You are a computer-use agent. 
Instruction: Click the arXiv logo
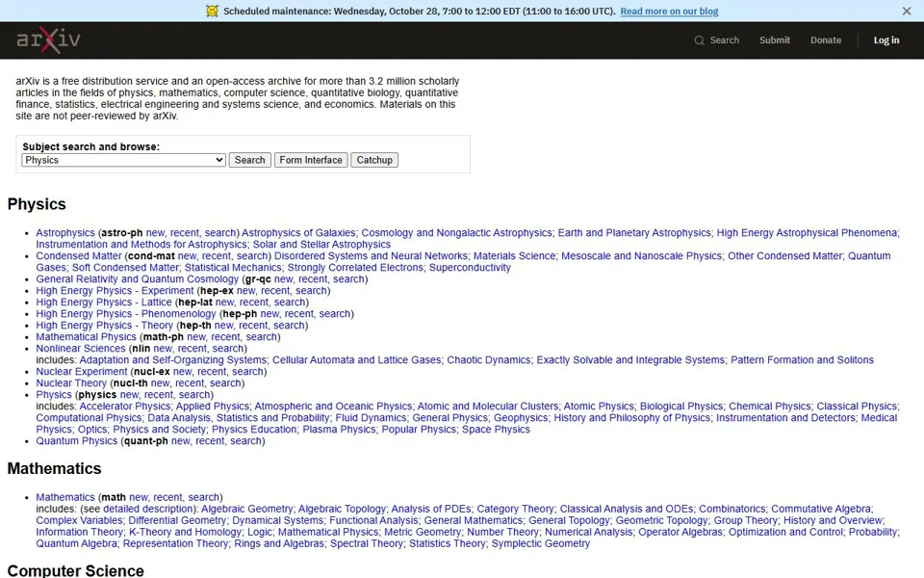[x=48, y=40]
